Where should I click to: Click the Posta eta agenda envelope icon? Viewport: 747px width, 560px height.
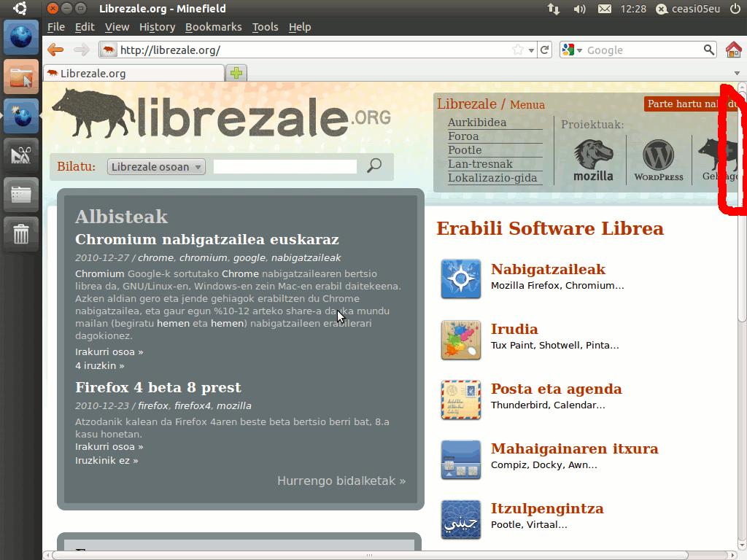pyautogui.click(x=460, y=399)
